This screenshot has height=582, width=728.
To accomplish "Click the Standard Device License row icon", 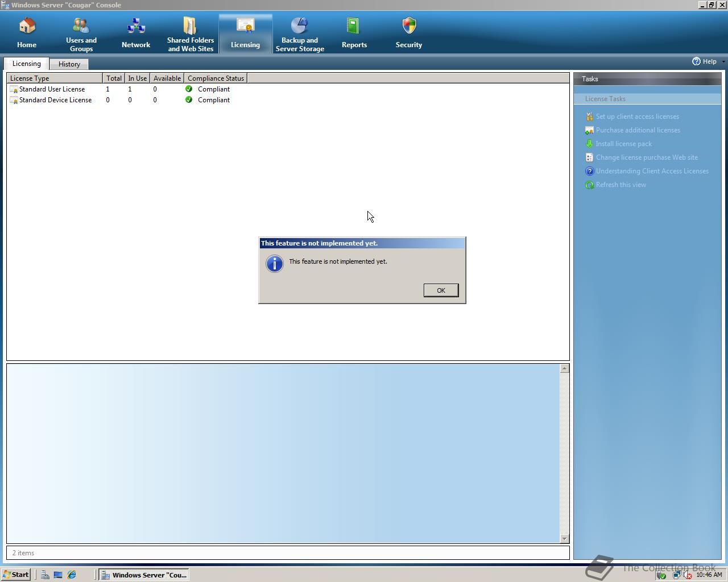I will [x=14, y=100].
